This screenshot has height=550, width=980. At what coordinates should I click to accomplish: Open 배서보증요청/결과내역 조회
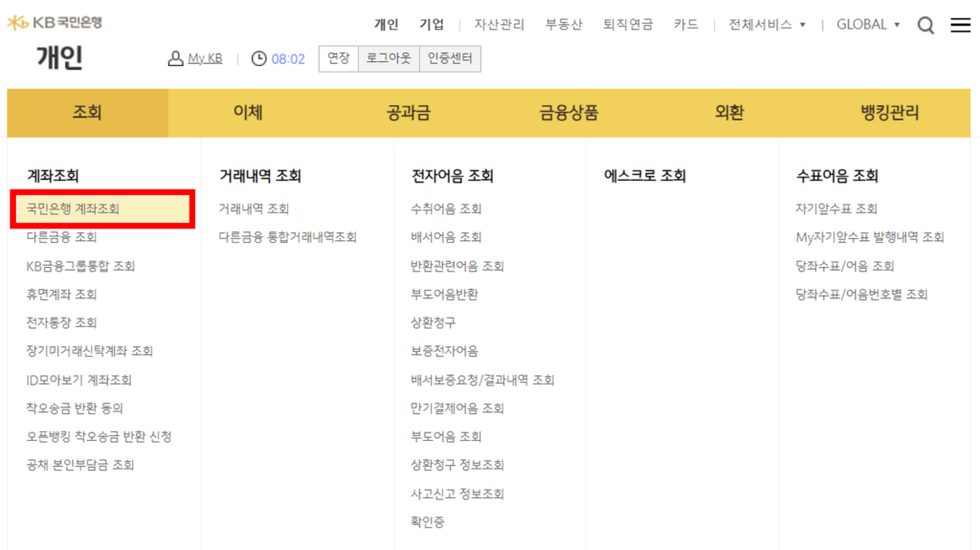tap(482, 380)
